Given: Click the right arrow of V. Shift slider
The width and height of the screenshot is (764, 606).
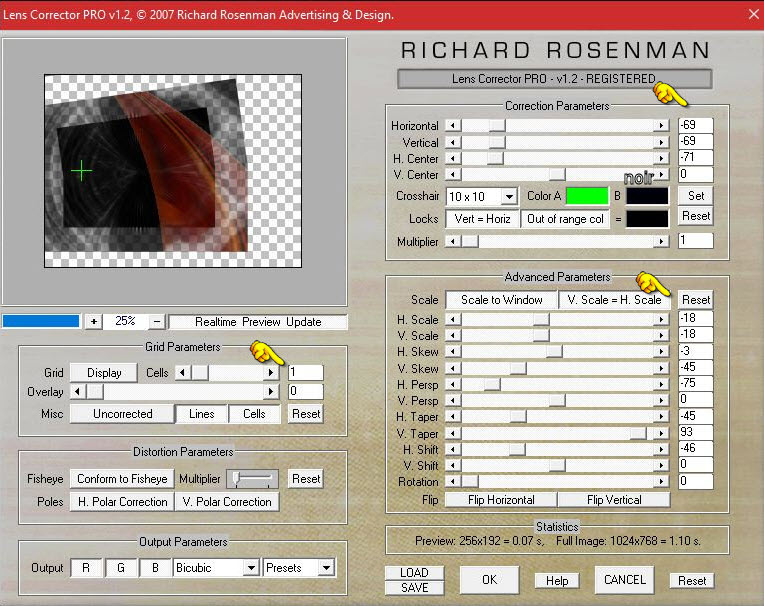Looking at the screenshot, I should point(661,465).
